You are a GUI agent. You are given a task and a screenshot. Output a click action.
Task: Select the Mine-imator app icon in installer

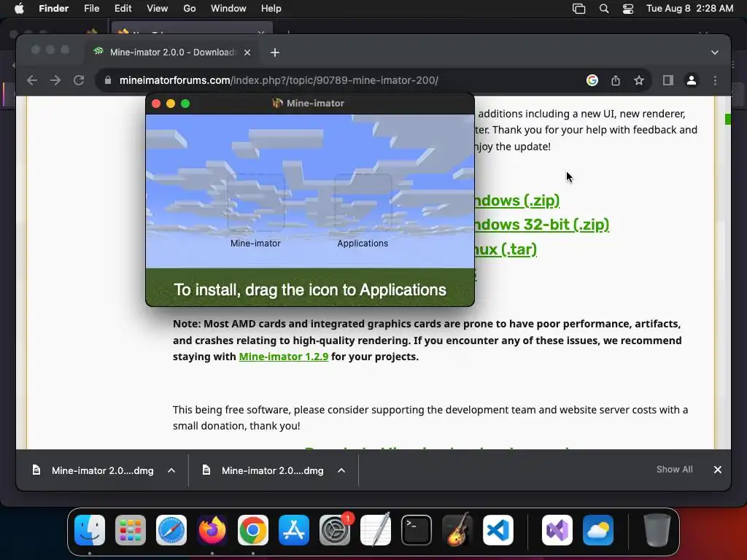[x=255, y=203]
